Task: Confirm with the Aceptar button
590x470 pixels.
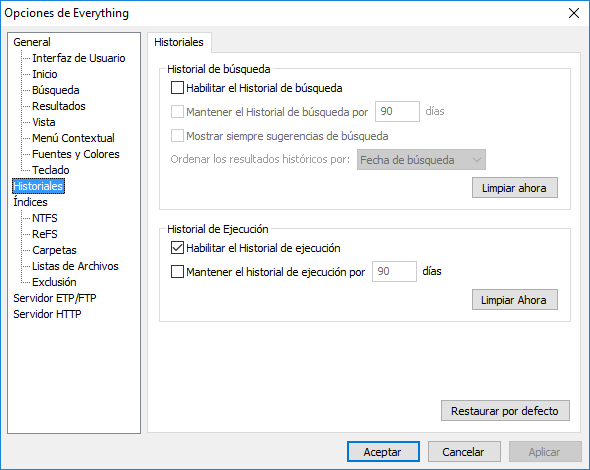Action: (x=383, y=452)
